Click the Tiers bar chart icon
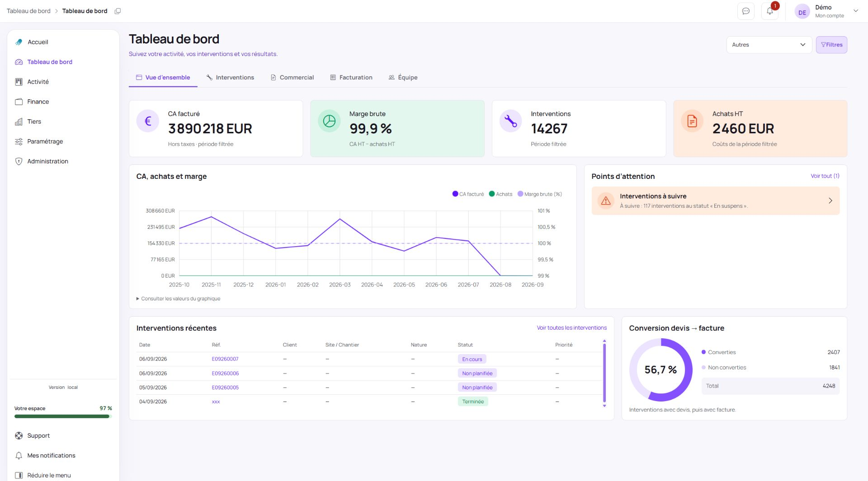868x481 pixels. [19, 121]
